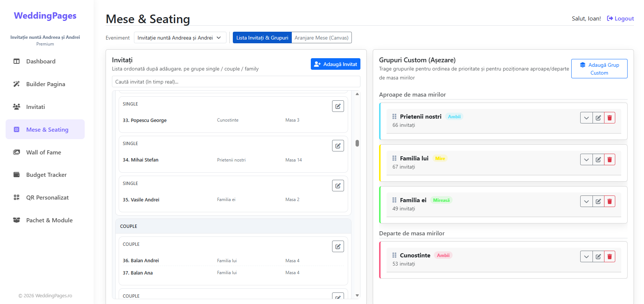The width and height of the screenshot is (644, 304).
Task: Switch to Aranjare Mese (Canvas) tab
Action: click(321, 38)
